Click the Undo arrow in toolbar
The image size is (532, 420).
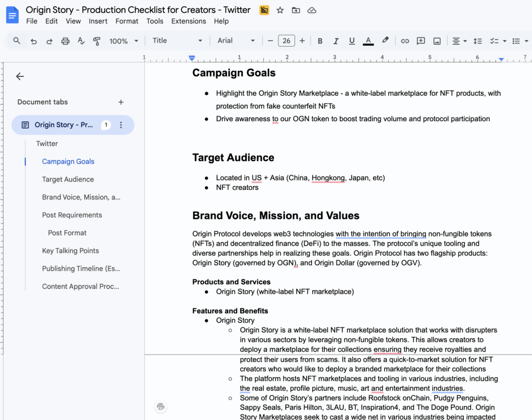(34, 41)
